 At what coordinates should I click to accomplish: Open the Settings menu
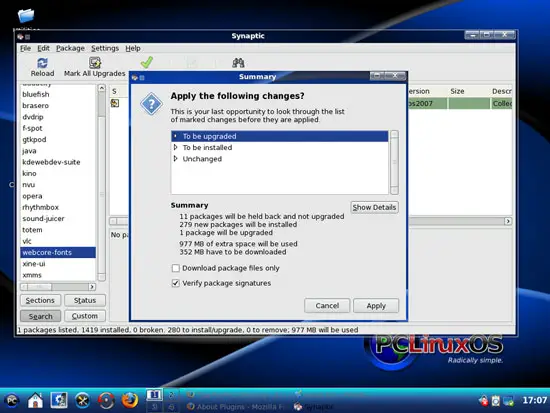pyautogui.click(x=105, y=48)
